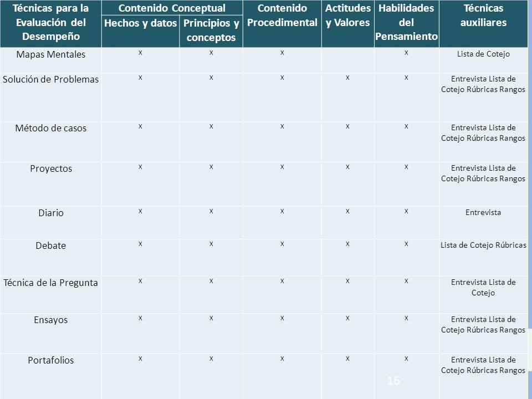The width and height of the screenshot is (532, 399).
Task: Select the Habilidades del Pensamiento X for Diario
Action: [x=406, y=211]
